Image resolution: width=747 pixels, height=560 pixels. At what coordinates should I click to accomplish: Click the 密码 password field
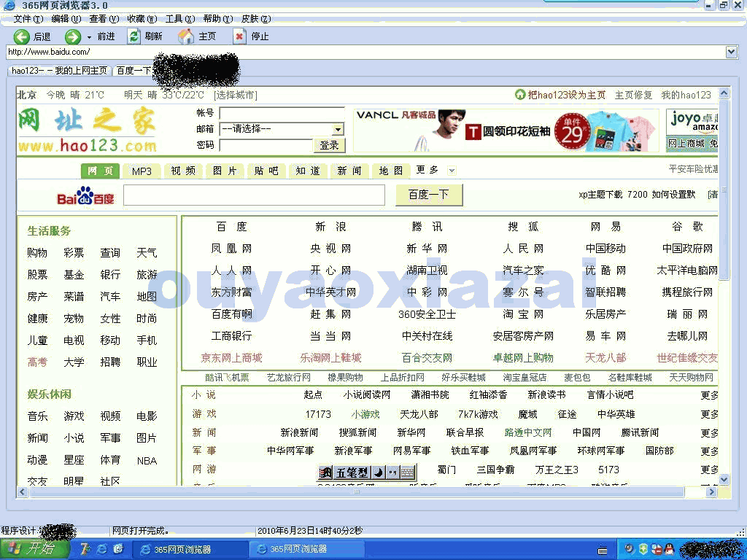(266, 145)
